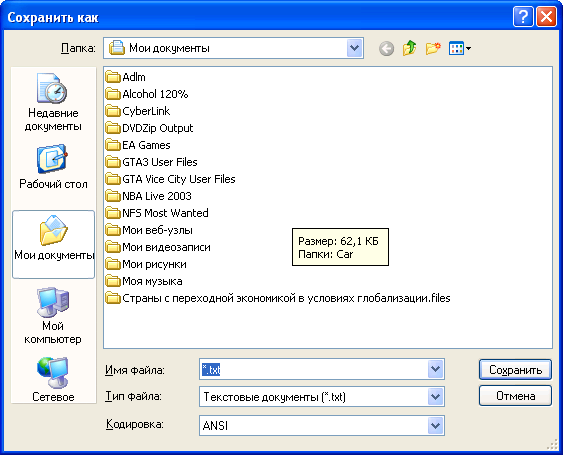Viewport: 563px width, 455px height.
Task: Select the 'CyberLink' folder name
Action: pos(146,111)
